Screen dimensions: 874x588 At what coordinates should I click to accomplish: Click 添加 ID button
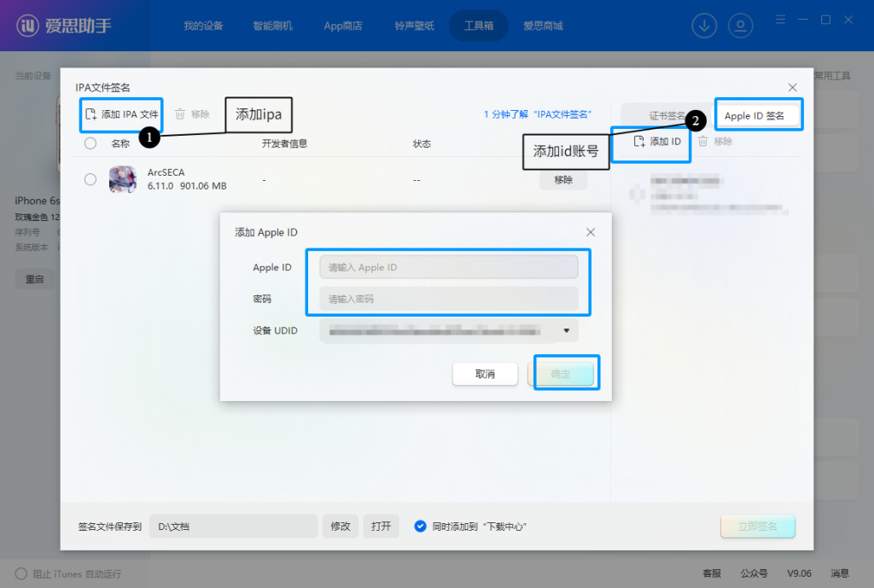pos(658,142)
